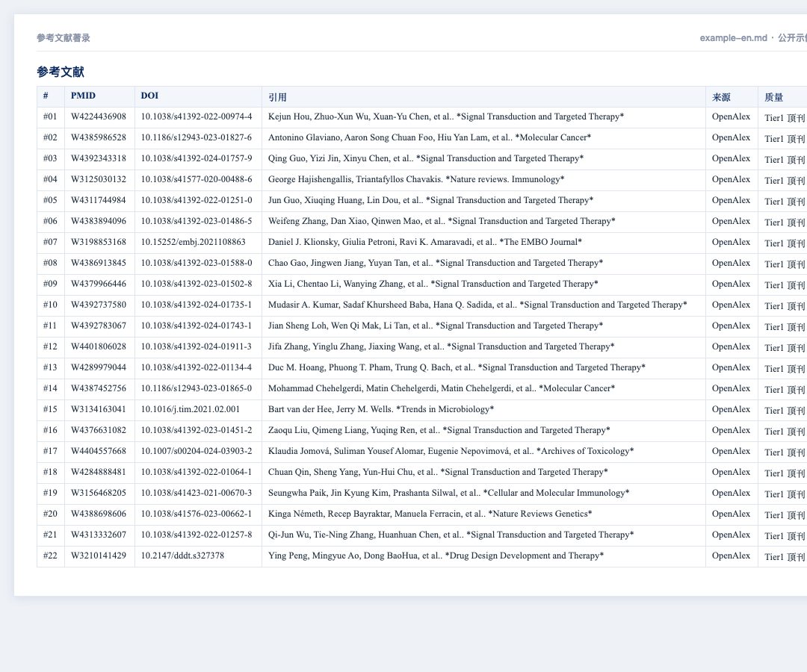Click the Daniel J. Klionsky EMBO Journal citation

tap(425, 242)
